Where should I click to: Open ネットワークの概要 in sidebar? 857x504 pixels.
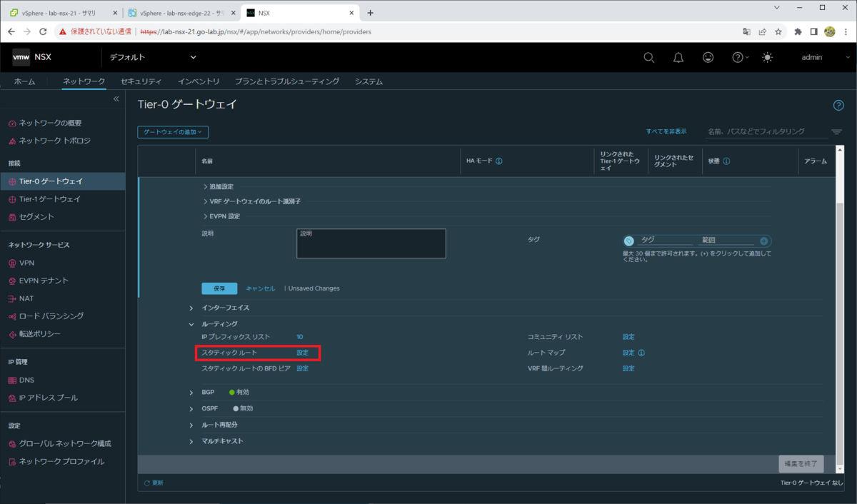(x=50, y=123)
